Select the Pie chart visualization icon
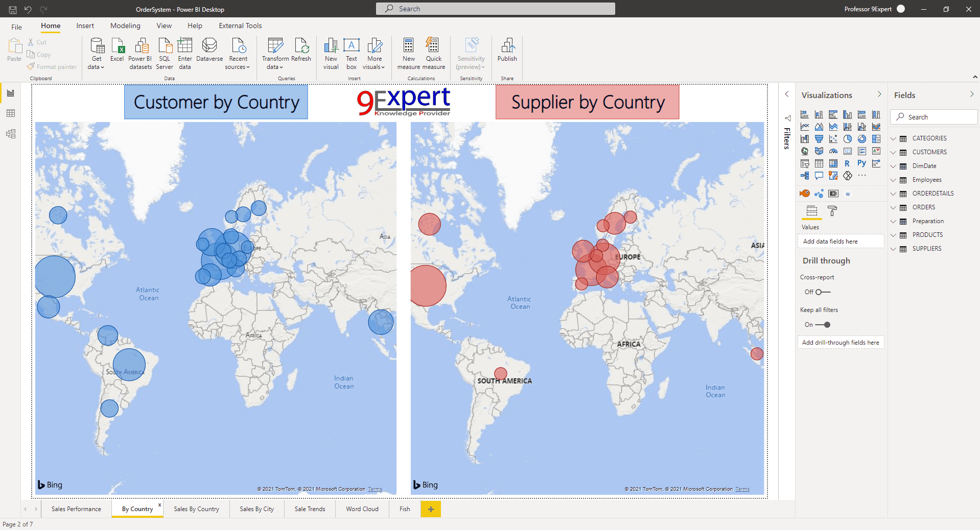 coord(848,139)
